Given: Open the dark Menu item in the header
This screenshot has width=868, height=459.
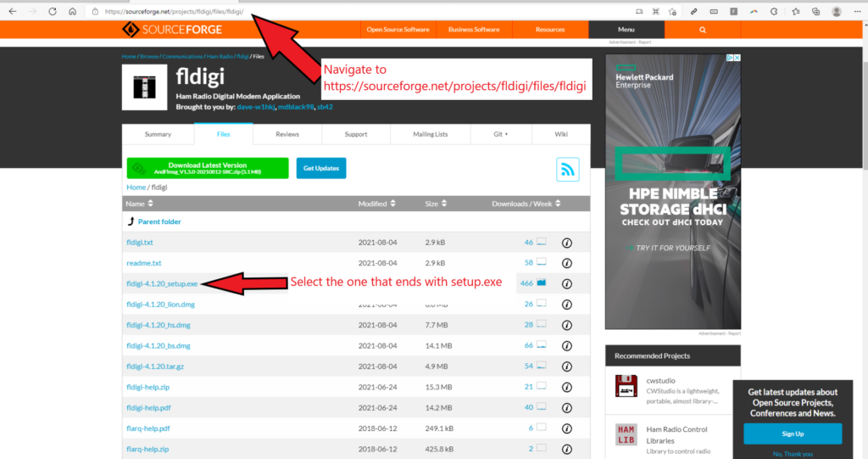Looking at the screenshot, I should click(626, 30).
